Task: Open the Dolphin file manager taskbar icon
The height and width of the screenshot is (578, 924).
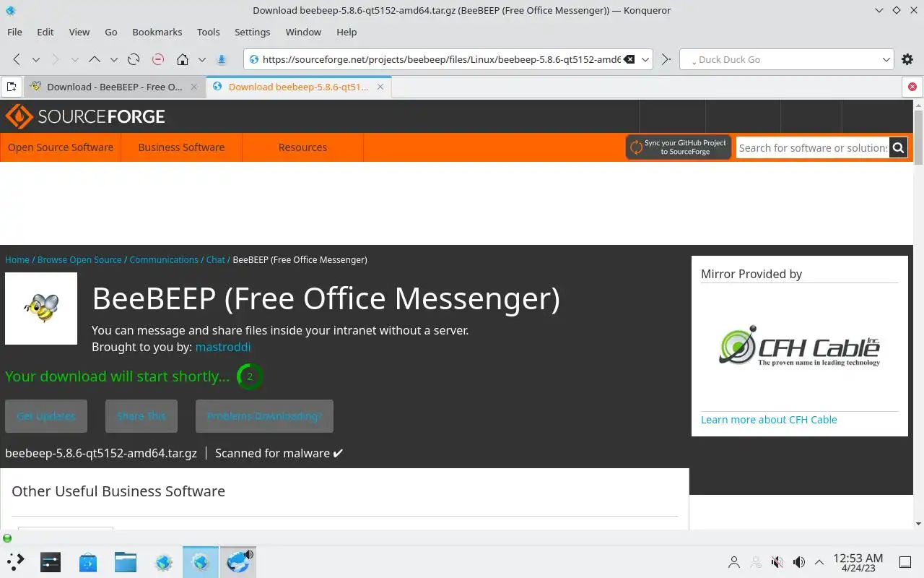Action: tap(126, 561)
